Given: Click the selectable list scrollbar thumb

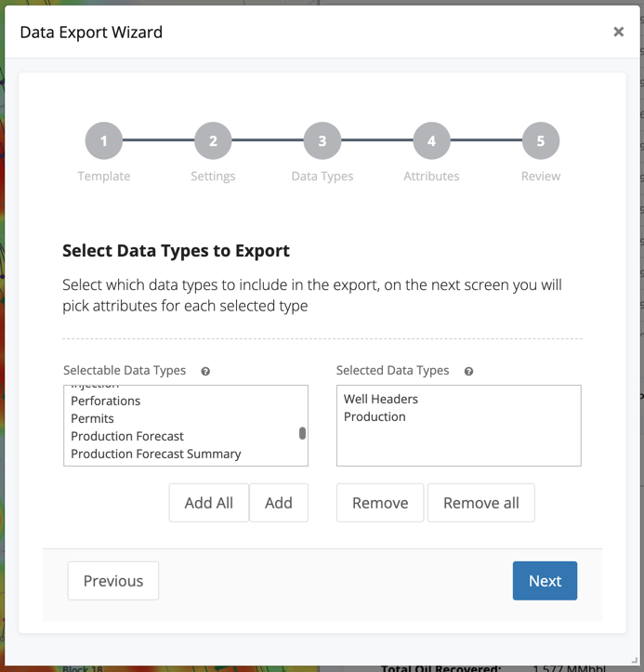Looking at the screenshot, I should click(302, 433).
